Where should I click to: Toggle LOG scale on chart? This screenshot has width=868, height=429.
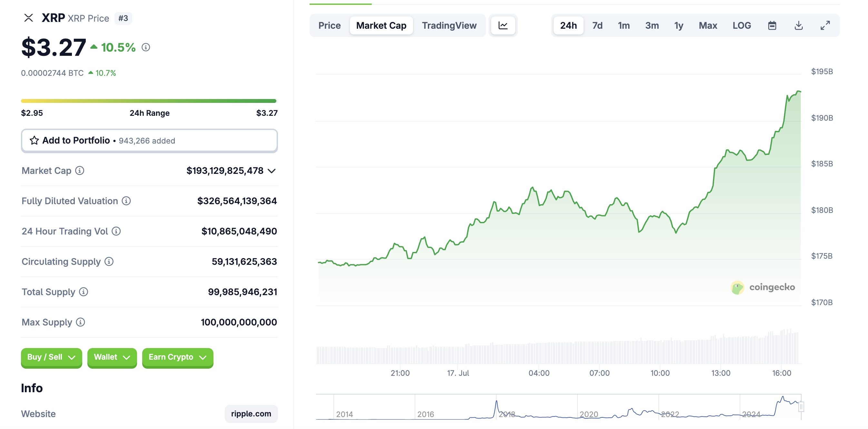point(742,25)
